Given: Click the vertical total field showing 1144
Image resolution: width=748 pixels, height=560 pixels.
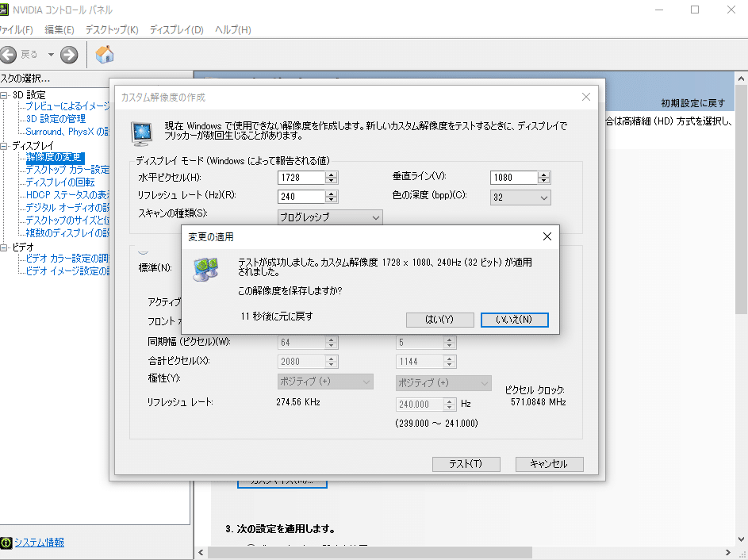Looking at the screenshot, I should [x=420, y=362].
